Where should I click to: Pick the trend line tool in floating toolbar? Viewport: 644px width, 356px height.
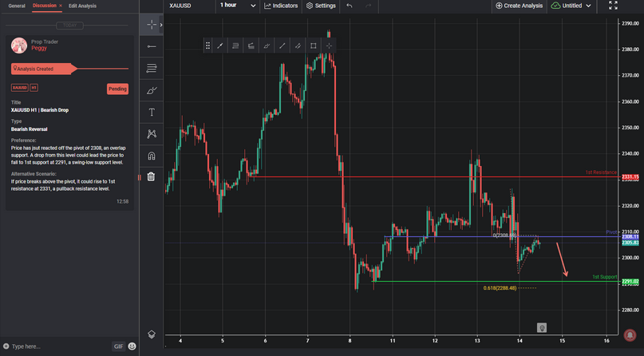(x=220, y=46)
